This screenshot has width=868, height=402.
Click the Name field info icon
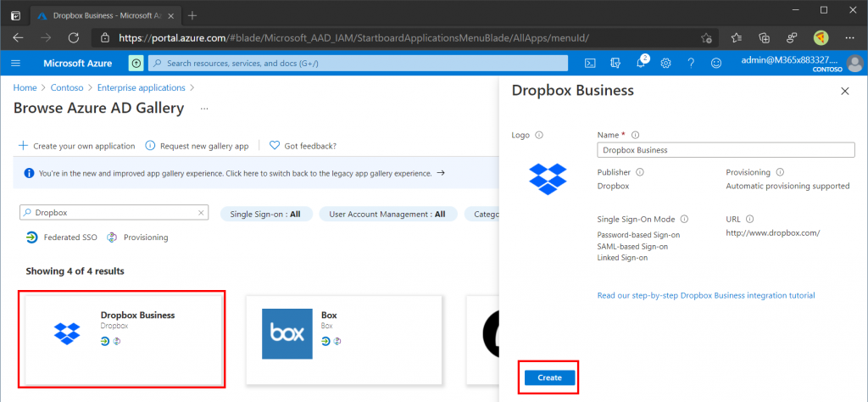click(x=636, y=135)
